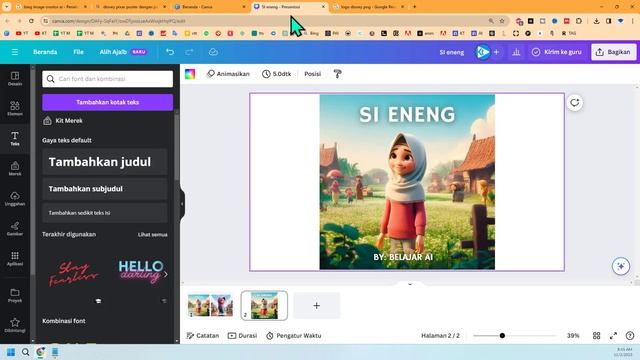640x360 pixels.
Task: Open the magic assistant sparkle button
Action: pos(621,266)
